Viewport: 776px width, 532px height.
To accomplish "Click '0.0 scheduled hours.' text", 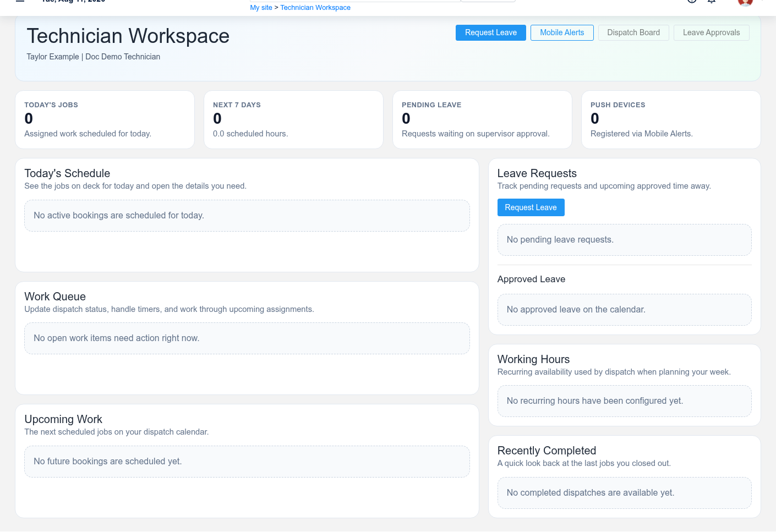I will (x=250, y=134).
